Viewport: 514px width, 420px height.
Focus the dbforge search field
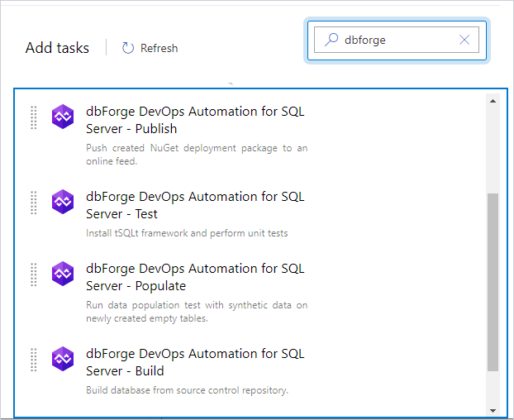(x=397, y=40)
